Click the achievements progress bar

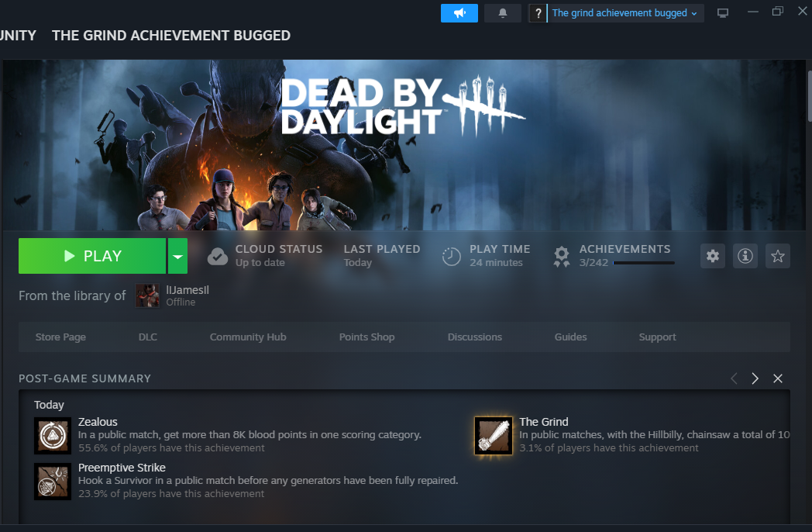644,263
